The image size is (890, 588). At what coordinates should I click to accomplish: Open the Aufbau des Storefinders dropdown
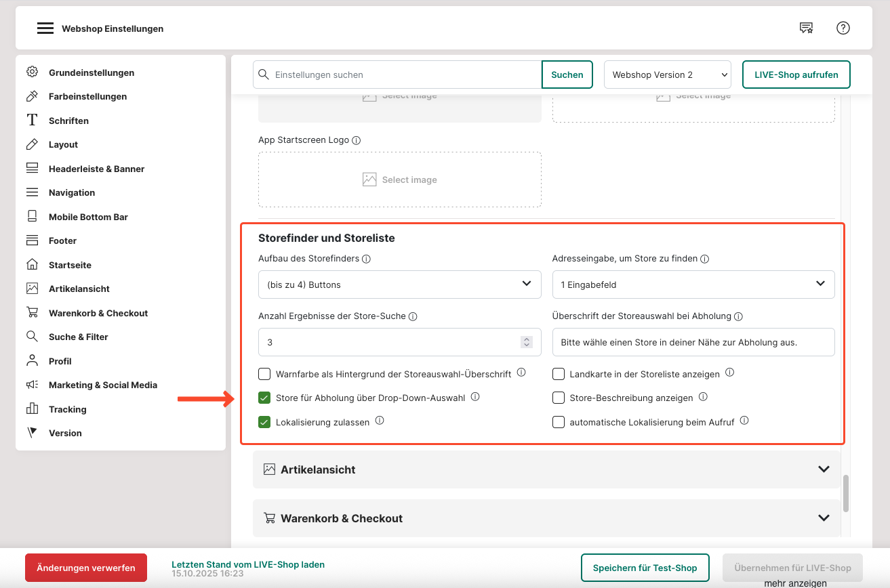[399, 285]
